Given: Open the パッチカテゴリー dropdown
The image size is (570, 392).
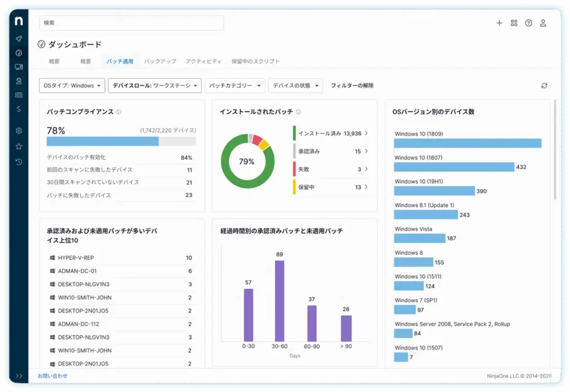Looking at the screenshot, I should (x=235, y=86).
